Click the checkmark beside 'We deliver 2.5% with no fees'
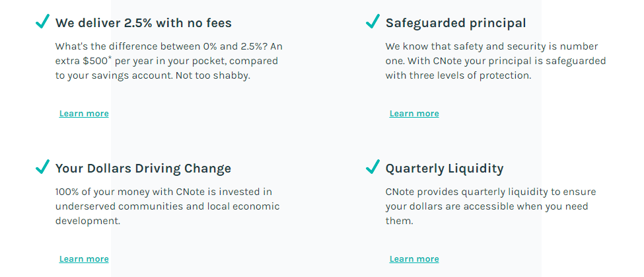The image size is (644, 277). click(x=43, y=21)
